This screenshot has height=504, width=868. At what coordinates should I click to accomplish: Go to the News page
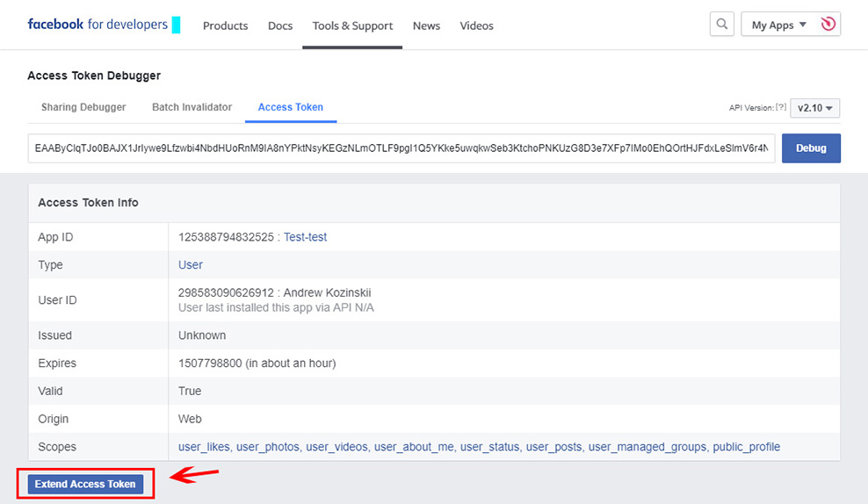coord(426,26)
